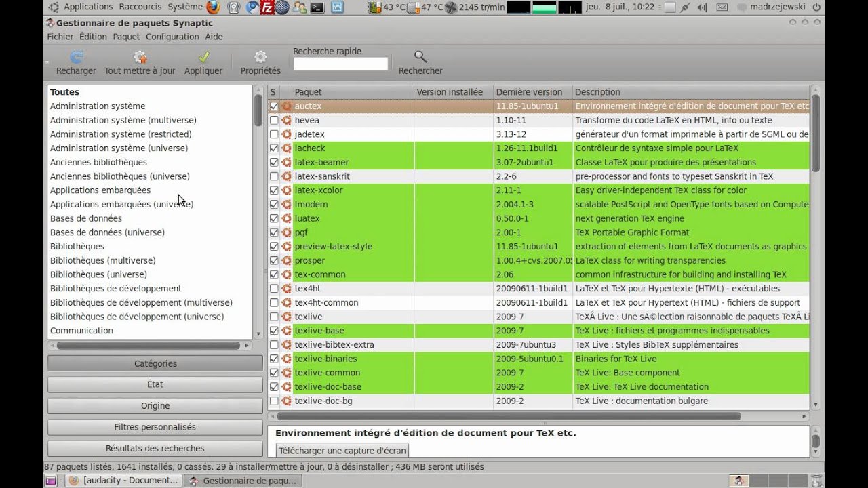Click the Ubuntu logo beside jadetex
This screenshot has width=868, height=488.
click(x=286, y=134)
